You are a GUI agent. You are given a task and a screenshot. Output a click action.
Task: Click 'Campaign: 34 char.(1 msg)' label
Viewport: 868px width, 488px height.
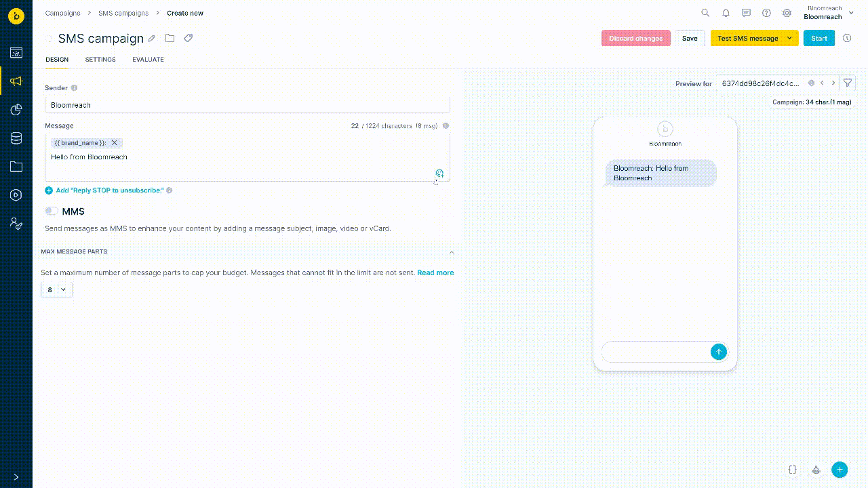pyautogui.click(x=812, y=102)
